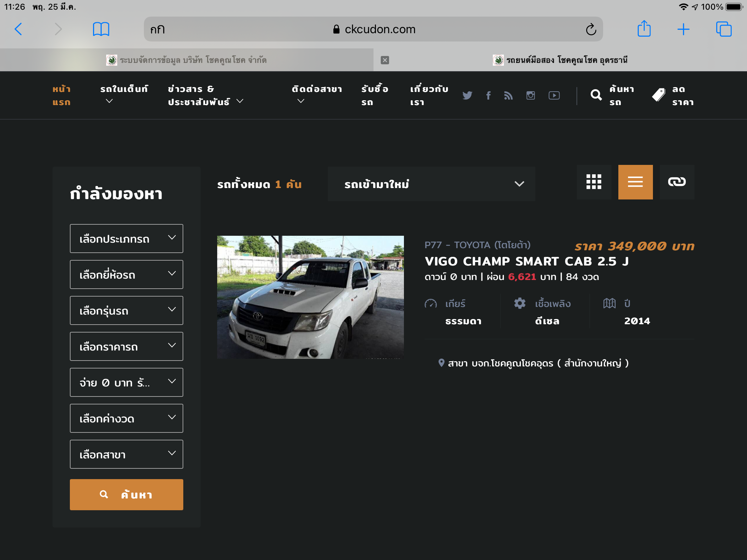Reload page with the refresh icon
This screenshot has width=747, height=560.
click(591, 29)
